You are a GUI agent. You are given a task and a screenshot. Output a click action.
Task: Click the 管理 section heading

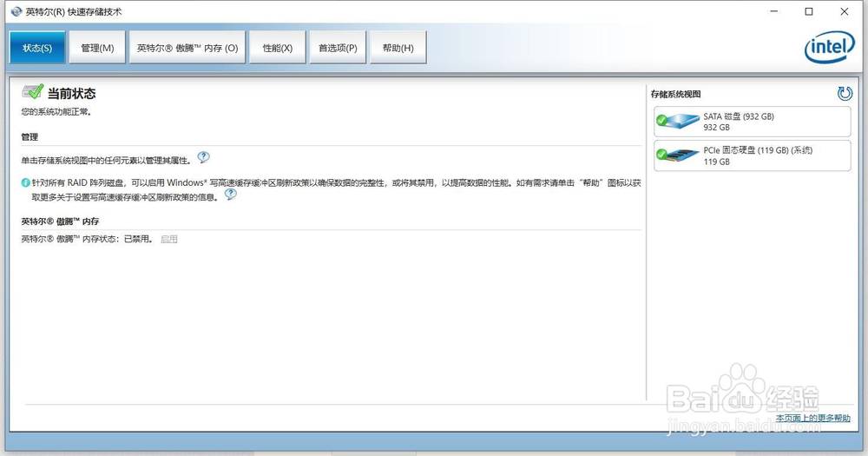30,137
